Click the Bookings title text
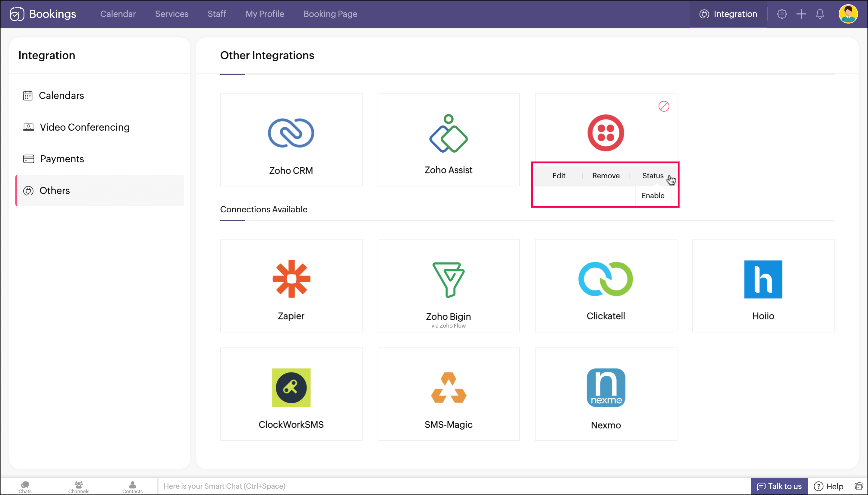Image resolution: width=868 pixels, height=495 pixels. point(53,14)
